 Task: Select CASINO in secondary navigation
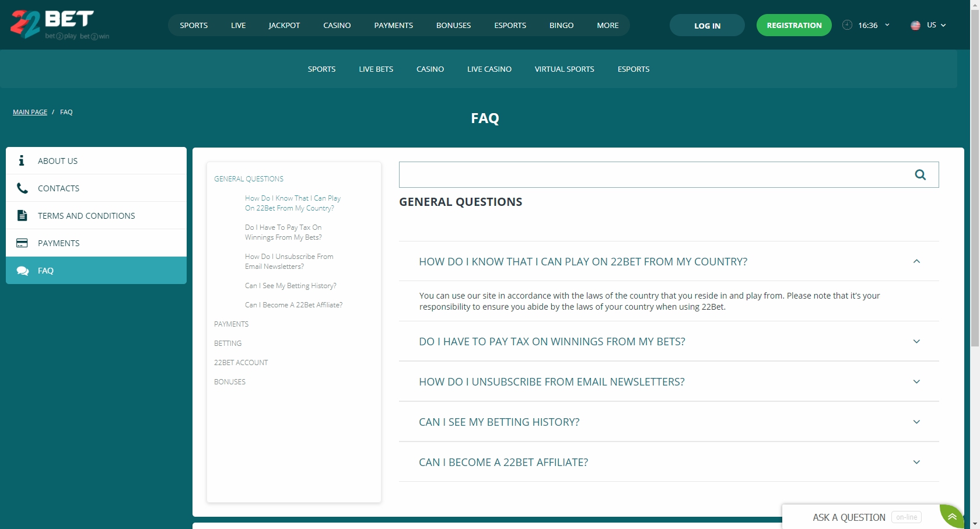[x=430, y=69]
